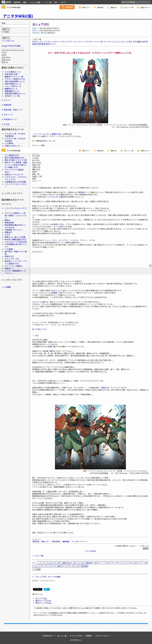The height and width of the screenshot is (644, 152).
Task: Expand sidebar ≫意見交換・外部リンク section
Action: coord(12,110)
